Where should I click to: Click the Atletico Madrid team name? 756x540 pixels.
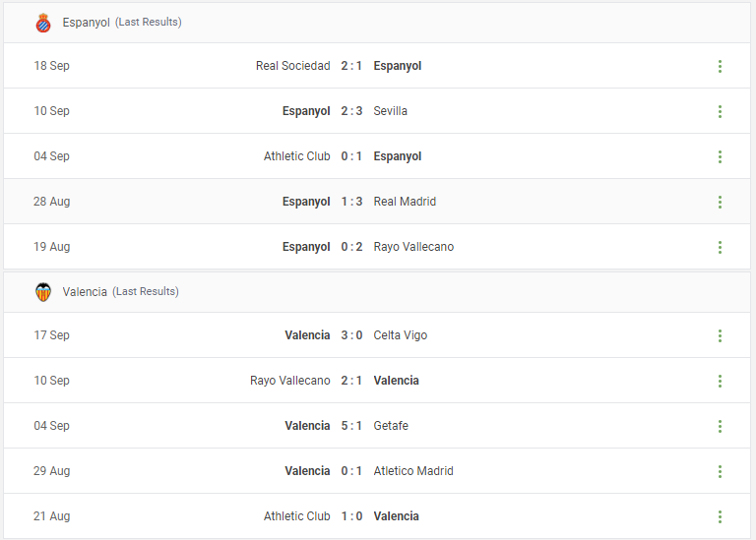click(x=413, y=471)
